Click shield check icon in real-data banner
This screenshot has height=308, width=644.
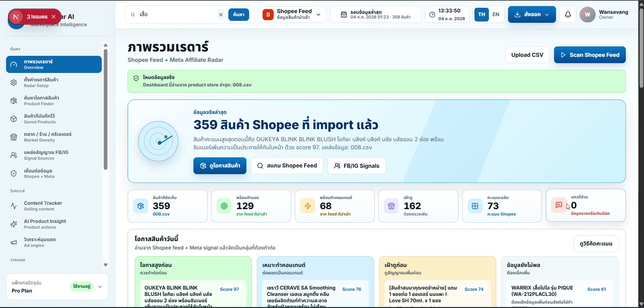pos(136,78)
